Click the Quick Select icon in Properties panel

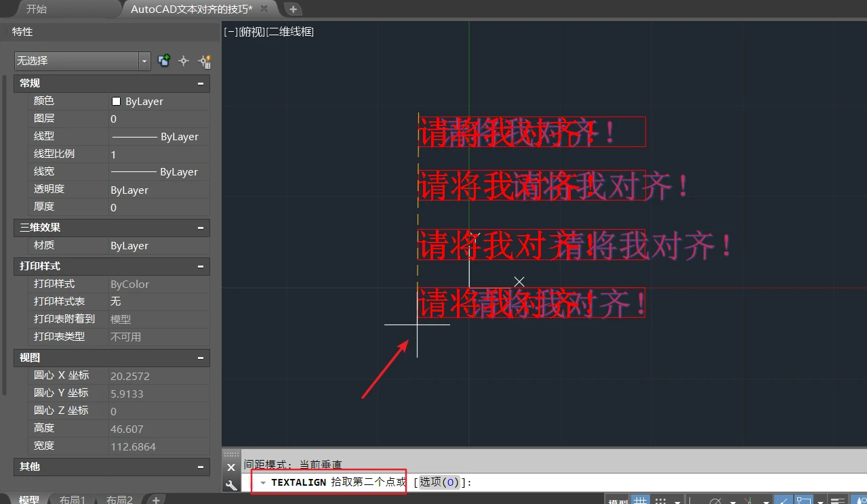204,61
